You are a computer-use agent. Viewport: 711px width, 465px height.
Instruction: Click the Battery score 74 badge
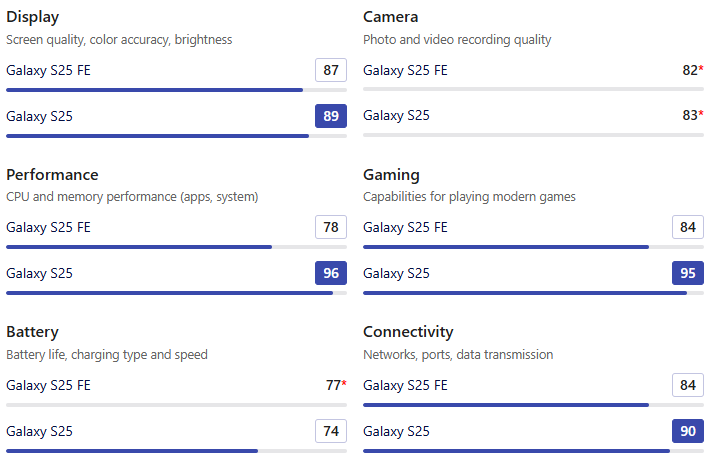tap(331, 431)
